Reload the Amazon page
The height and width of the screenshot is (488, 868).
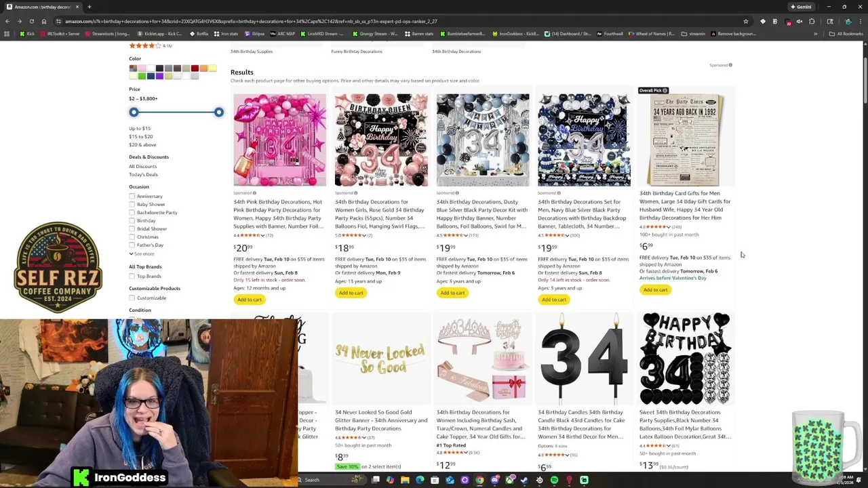pos(31,21)
